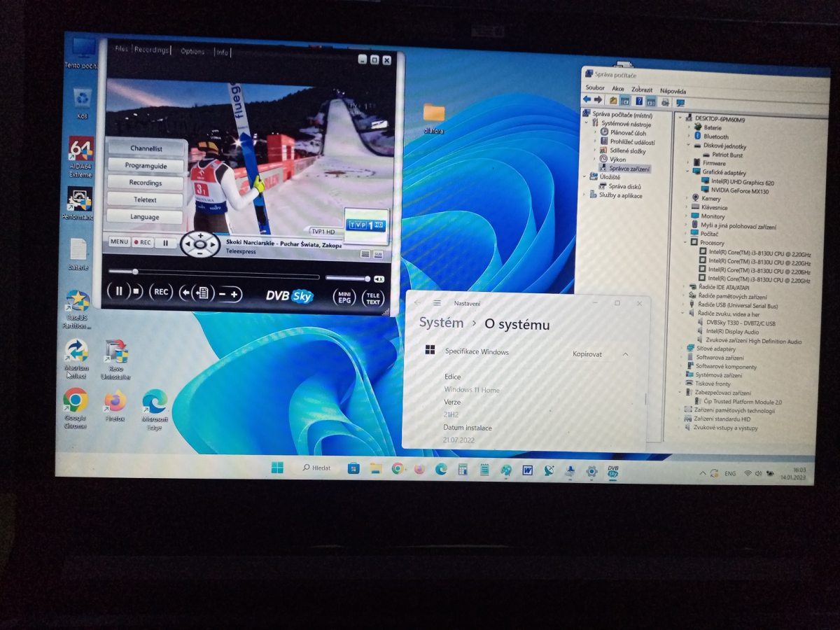840x630 pixels.
Task: Click the back arrow in Správa počítače toolbar
Action: [587, 100]
